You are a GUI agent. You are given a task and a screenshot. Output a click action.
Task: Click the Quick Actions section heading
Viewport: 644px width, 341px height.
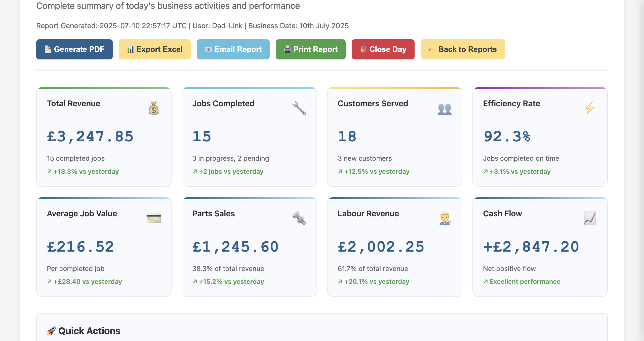(x=89, y=331)
